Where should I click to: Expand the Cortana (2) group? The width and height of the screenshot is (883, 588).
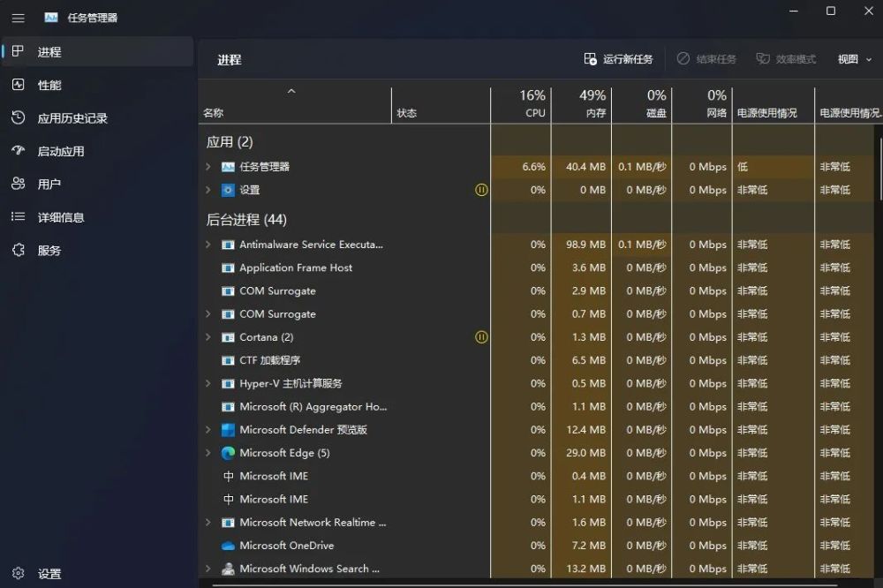coord(208,336)
